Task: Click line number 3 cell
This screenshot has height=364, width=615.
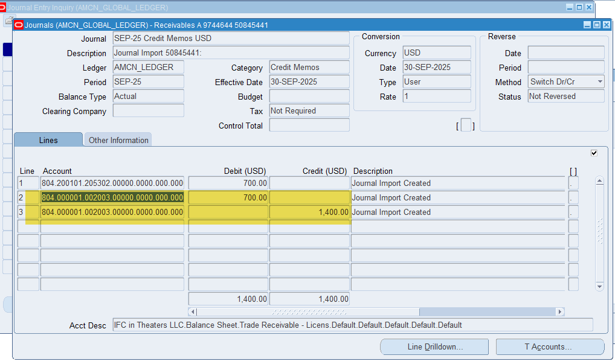Action: (x=28, y=212)
